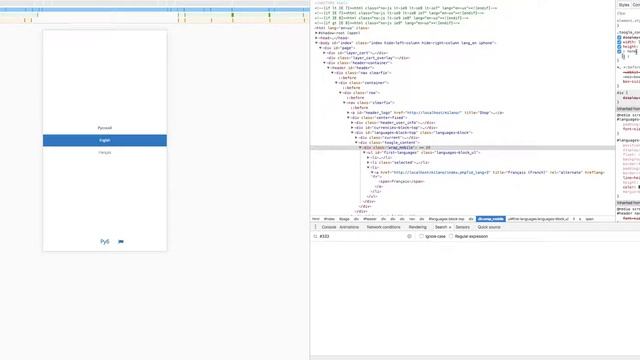Open the Руб currency selector
Viewport: 640px width, 360px height.
click(x=104, y=242)
